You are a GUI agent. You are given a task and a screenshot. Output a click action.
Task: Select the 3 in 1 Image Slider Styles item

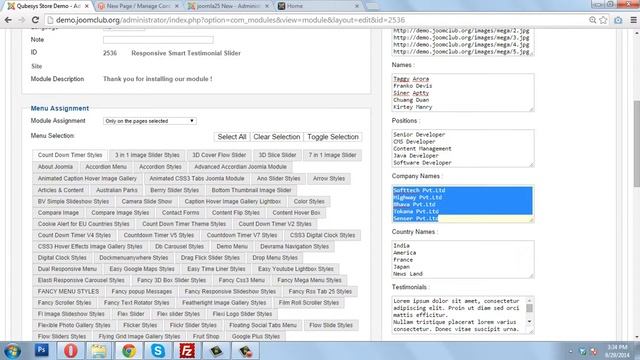[x=147, y=155]
